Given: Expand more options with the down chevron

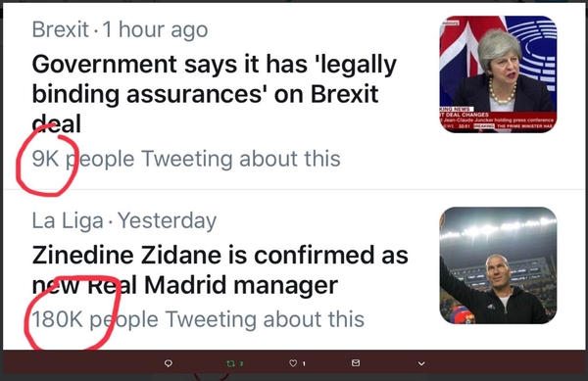Looking at the screenshot, I should 421,363.
